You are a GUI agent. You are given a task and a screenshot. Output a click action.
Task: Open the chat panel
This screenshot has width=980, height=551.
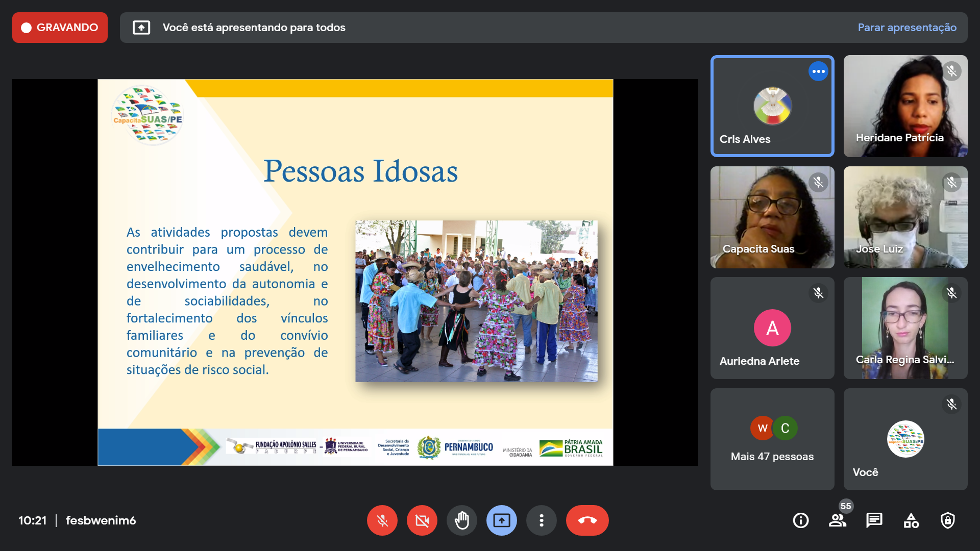pyautogui.click(x=874, y=520)
